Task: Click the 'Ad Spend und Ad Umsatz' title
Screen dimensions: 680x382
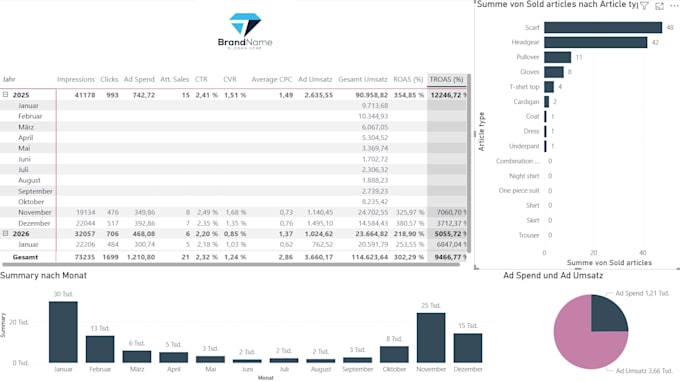Action: coord(553,275)
